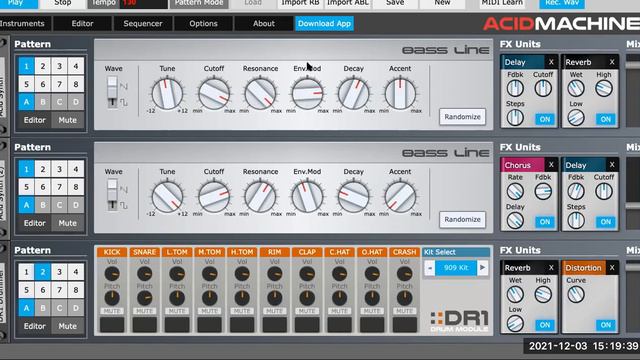This screenshot has width=640, height=360.
Task: Open Editor for the drum pattern
Action: pos(35,326)
